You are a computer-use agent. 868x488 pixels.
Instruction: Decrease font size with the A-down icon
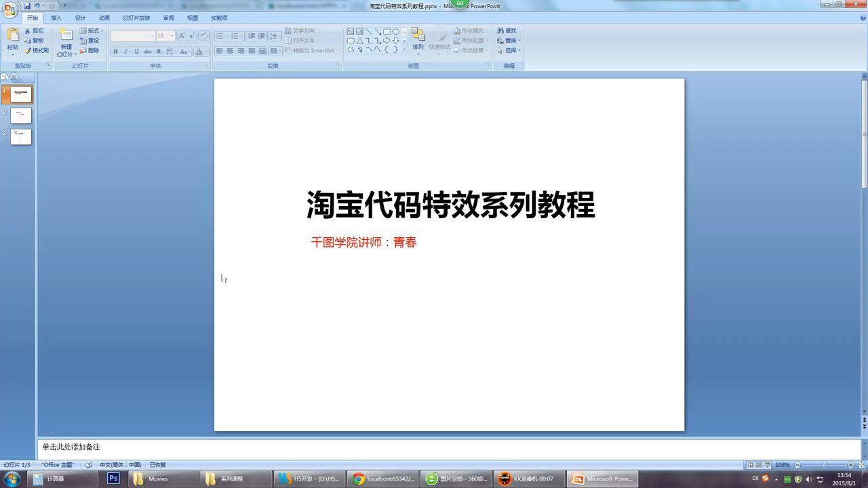pos(192,35)
